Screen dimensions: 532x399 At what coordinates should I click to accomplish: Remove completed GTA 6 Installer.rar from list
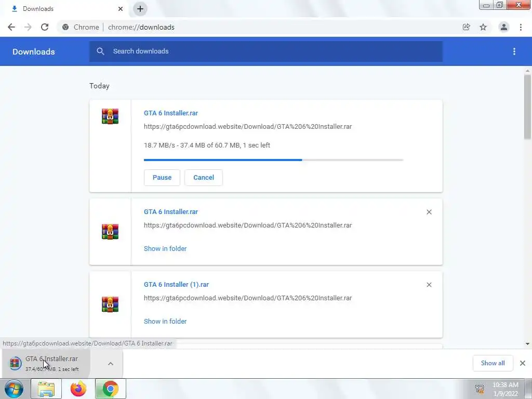(429, 212)
